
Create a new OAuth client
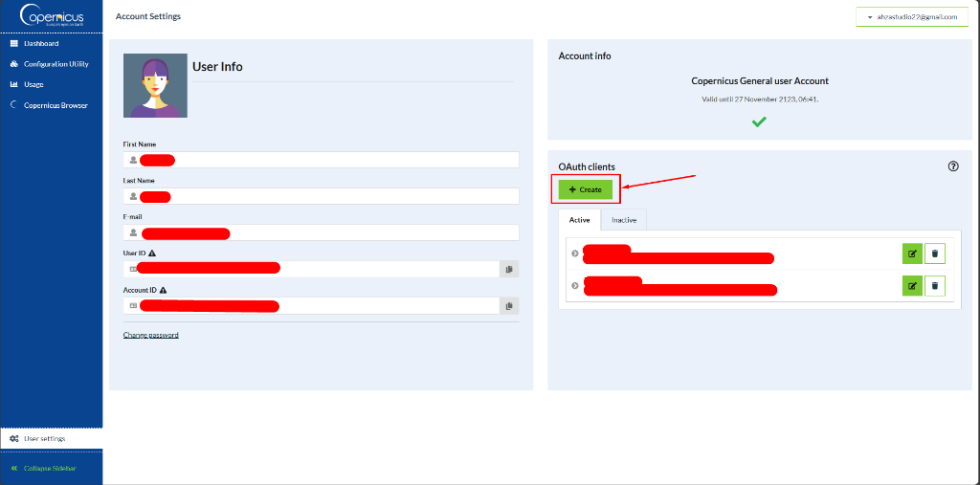pos(586,189)
